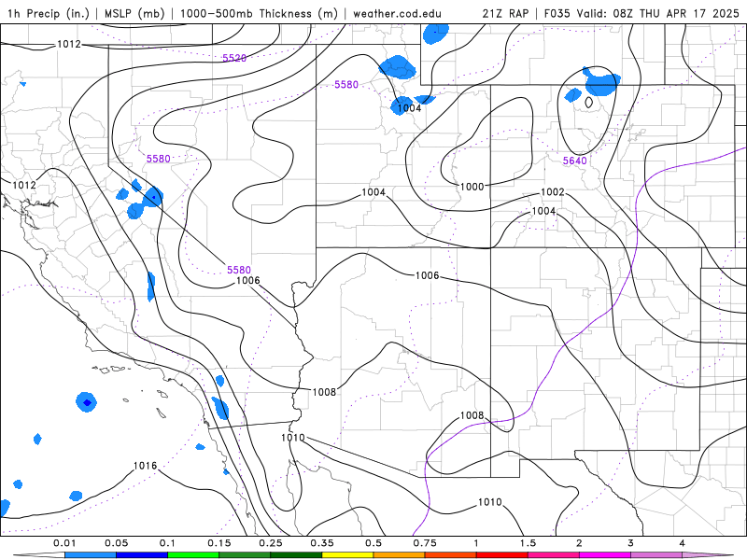747x560 pixels.
Task: Click the 4 colorbar tick label
Action: click(x=683, y=543)
